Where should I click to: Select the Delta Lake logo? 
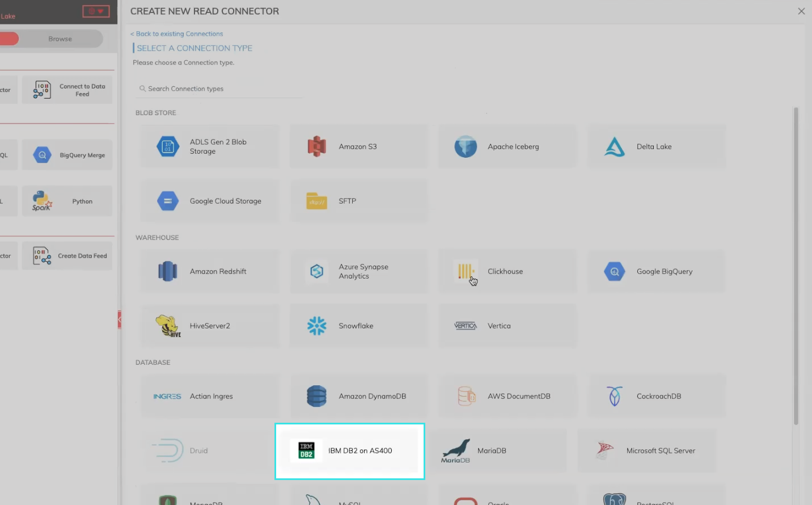click(615, 146)
